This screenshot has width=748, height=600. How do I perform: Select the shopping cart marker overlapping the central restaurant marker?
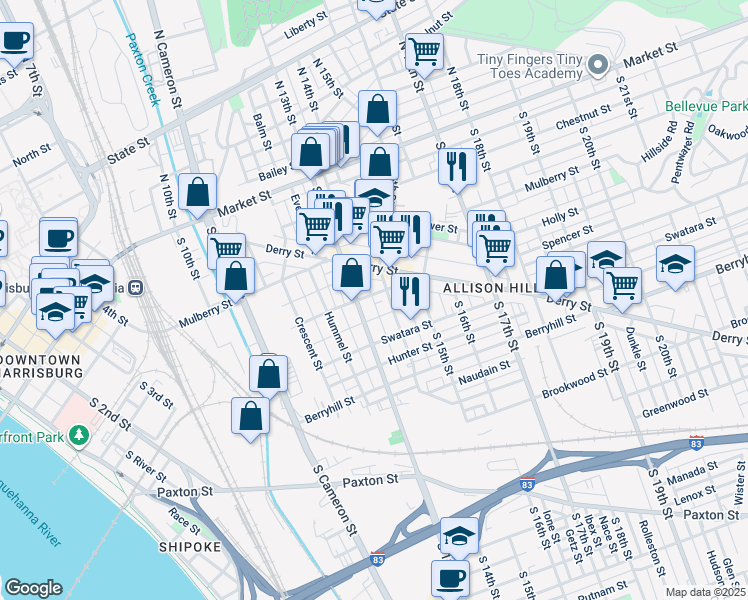tap(390, 240)
